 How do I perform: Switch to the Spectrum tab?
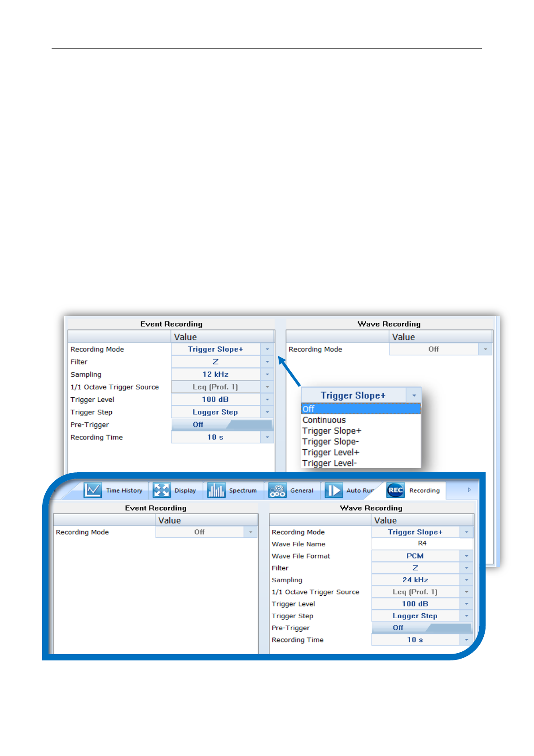tap(233, 490)
